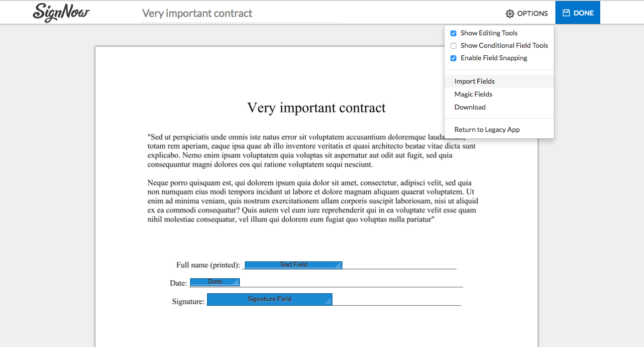Select Magic Fields in options menu
This screenshot has height=347, width=644.
pyautogui.click(x=473, y=94)
